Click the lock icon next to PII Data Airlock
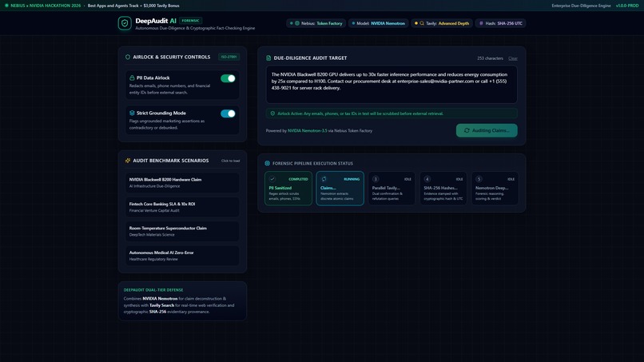 pyautogui.click(x=132, y=78)
